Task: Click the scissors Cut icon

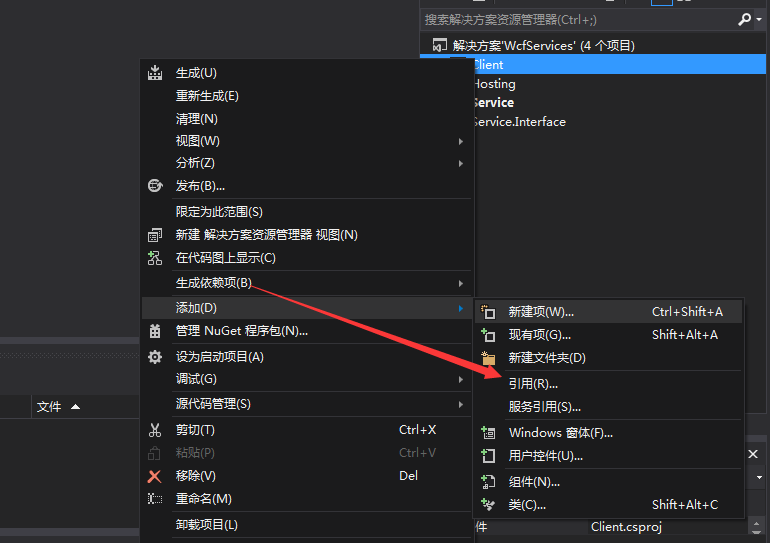Action: tap(155, 430)
